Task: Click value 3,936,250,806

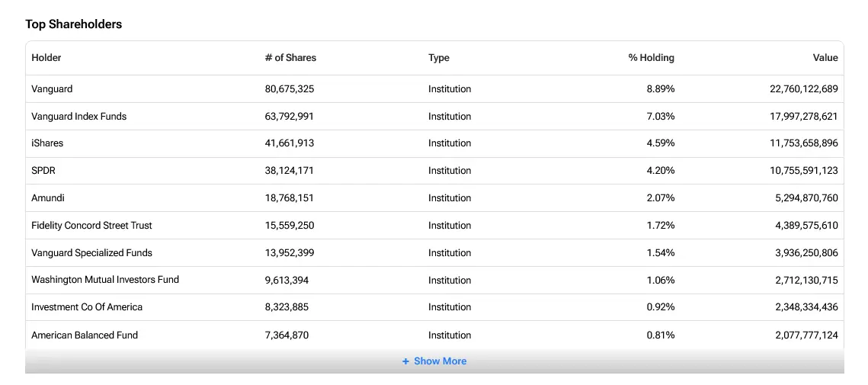Action: click(x=806, y=252)
